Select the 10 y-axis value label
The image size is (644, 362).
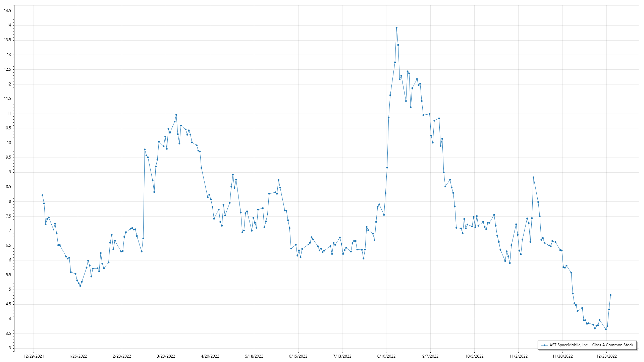pyautogui.click(x=9, y=143)
